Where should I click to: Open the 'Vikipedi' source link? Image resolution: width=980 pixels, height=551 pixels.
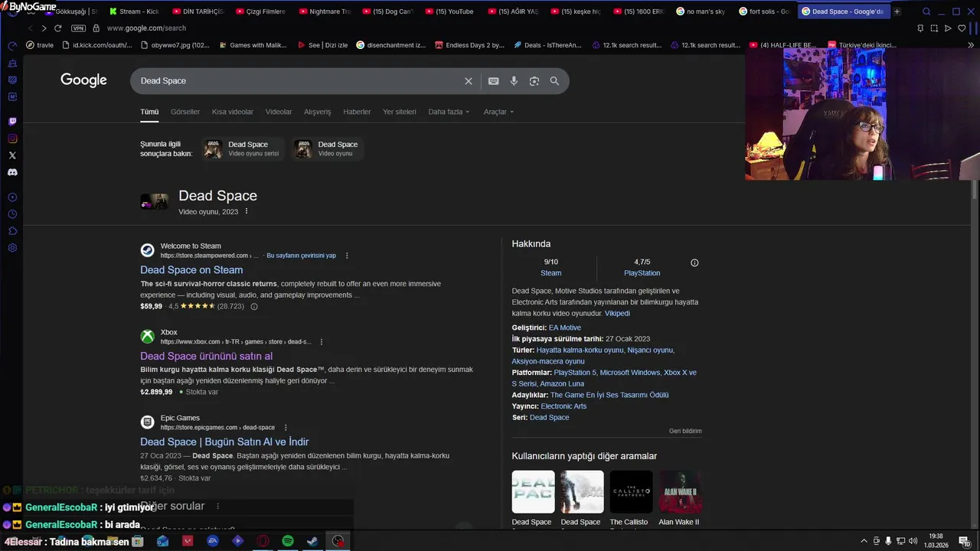[x=617, y=313]
